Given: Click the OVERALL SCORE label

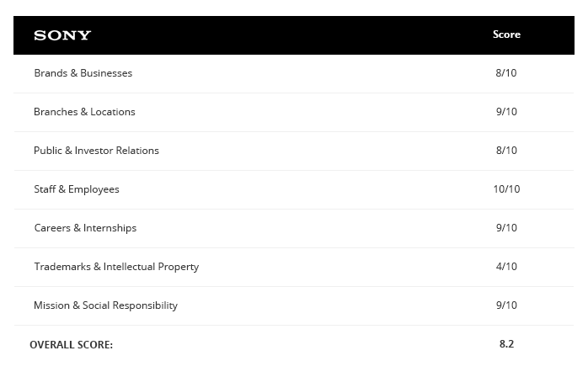Looking at the screenshot, I should (x=72, y=345).
